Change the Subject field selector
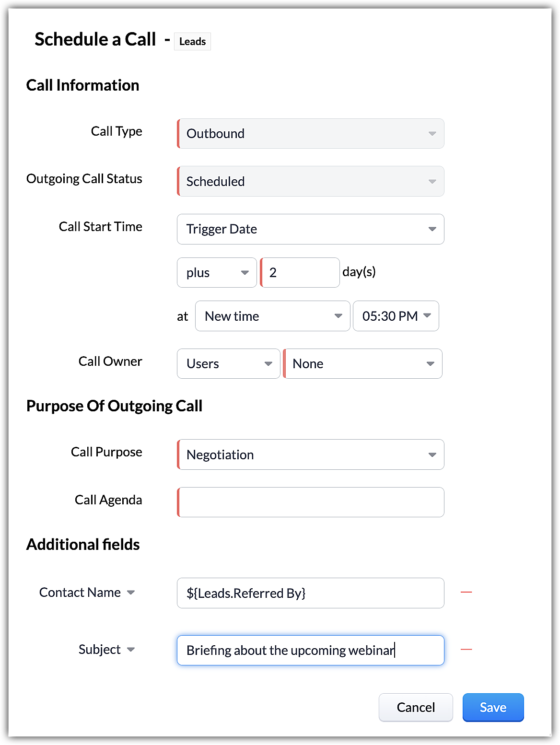560x745 pixels. (106, 650)
